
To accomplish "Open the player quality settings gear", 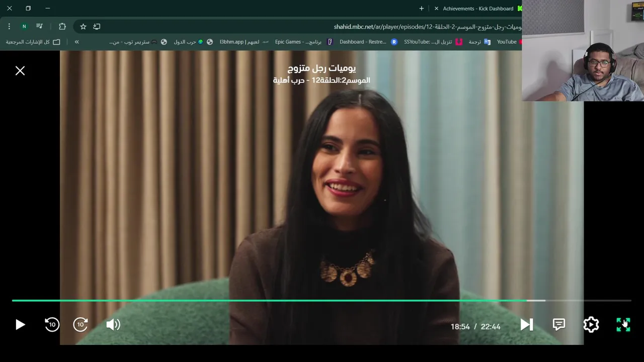I will click(x=591, y=325).
